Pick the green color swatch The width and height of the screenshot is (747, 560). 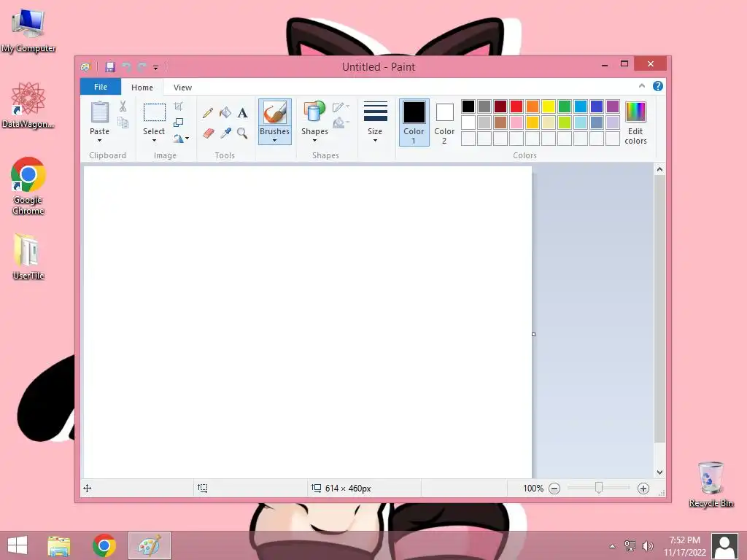point(565,106)
